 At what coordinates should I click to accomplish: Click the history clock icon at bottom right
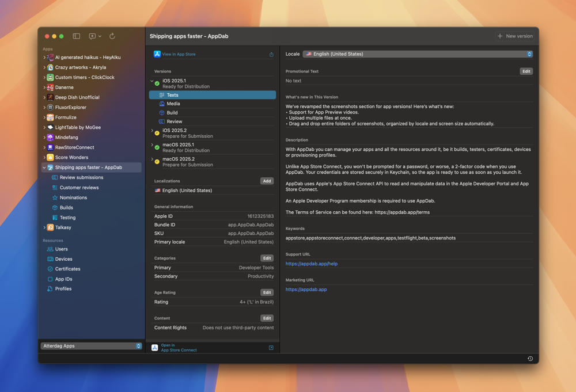[x=530, y=359]
